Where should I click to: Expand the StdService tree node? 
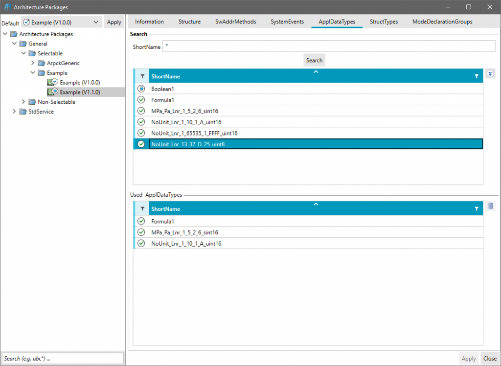point(14,111)
